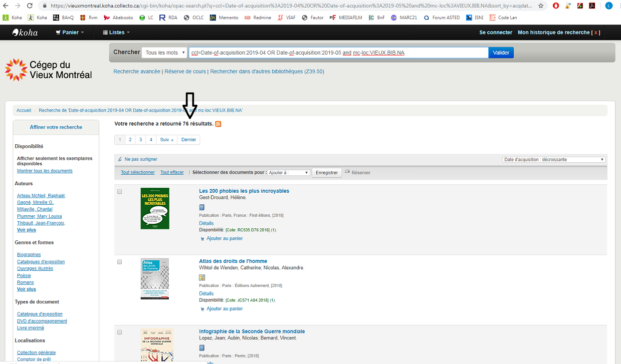
Task: Open the Recherche avancée link
Action: click(136, 72)
